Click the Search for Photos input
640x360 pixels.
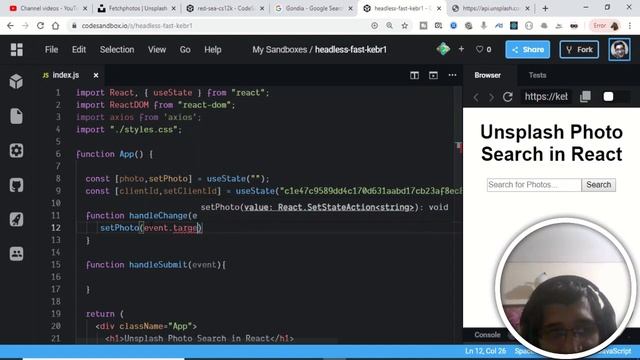pos(534,185)
